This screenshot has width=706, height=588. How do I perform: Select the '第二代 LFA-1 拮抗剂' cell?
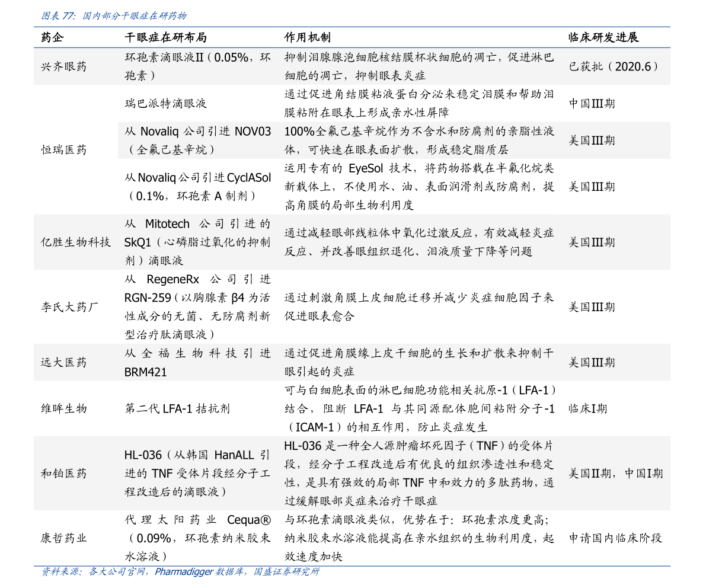point(177,408)
